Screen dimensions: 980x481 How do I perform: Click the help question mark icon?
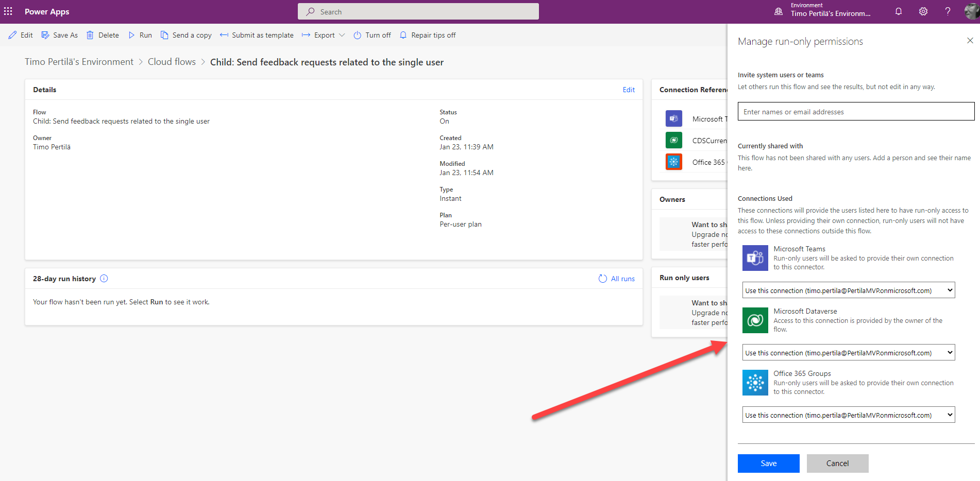[948, 11]
